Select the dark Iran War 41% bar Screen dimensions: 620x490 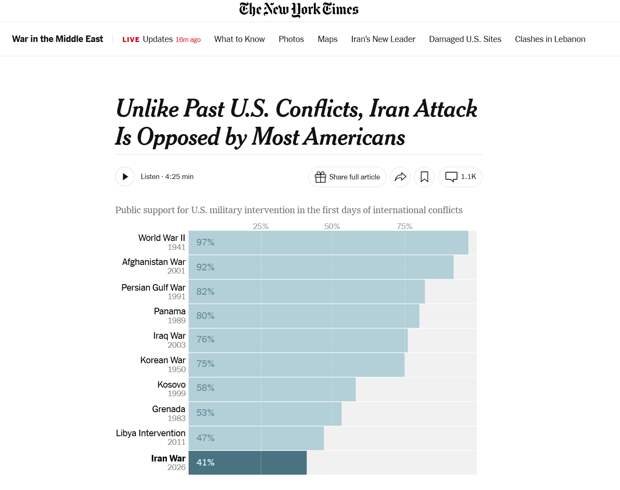[x=247, y=462]
